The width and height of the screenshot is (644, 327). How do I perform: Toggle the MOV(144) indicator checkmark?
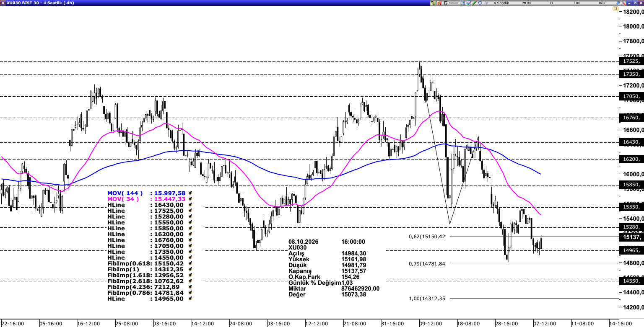tap(190, 193)
